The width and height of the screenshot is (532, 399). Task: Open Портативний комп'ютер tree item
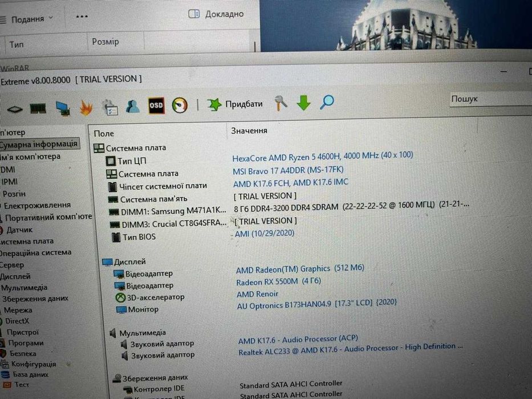(x=48, y=218)
